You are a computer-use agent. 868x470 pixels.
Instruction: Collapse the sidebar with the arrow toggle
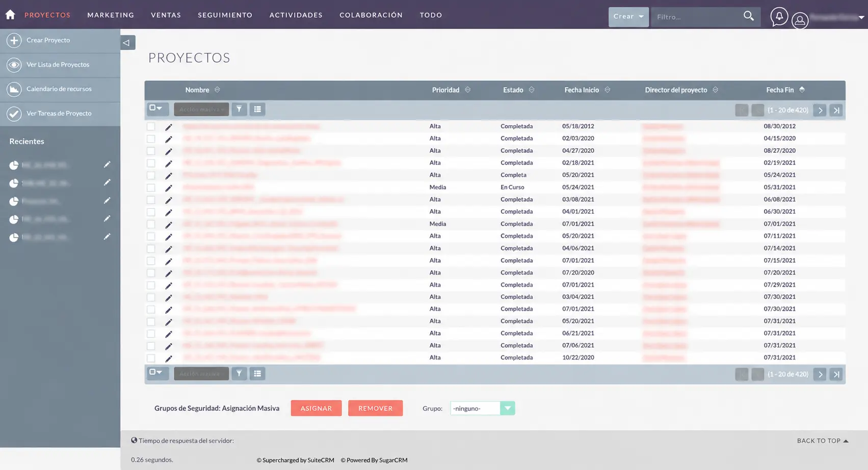pos(127,43)
